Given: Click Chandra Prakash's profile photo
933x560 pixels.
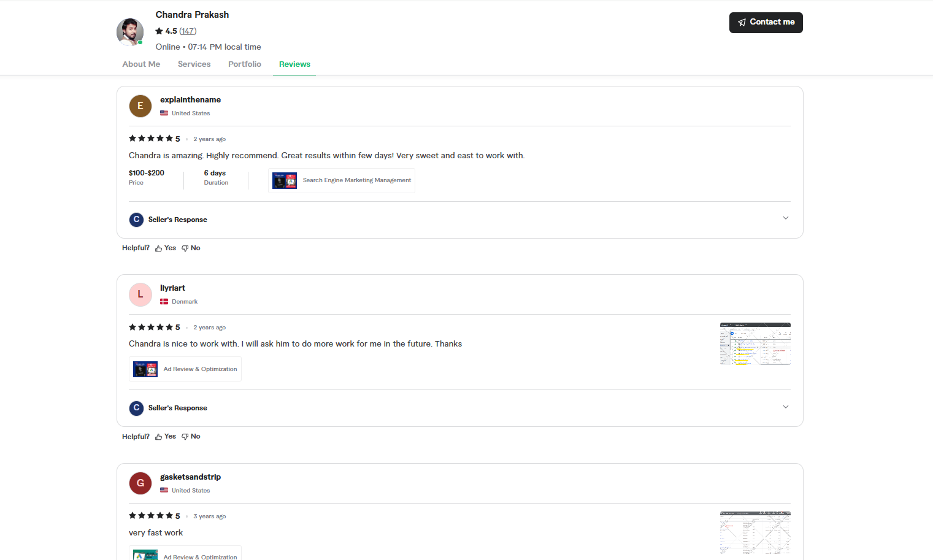Looking at the screenshot, I should [130, 32].
